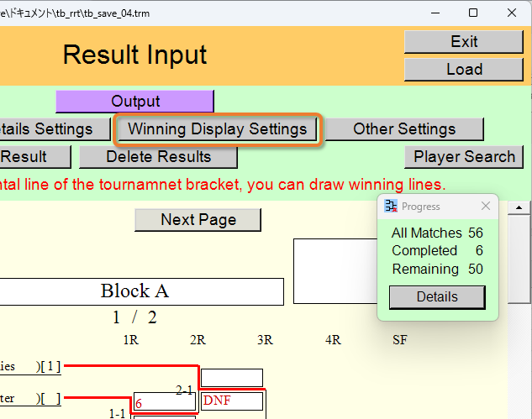Click match number 1-1 label
This screenshot has width=532, height=419.
tap(118, 414)
